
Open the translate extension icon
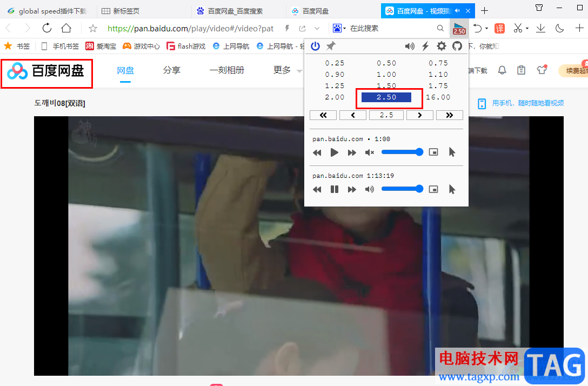coord(499,28)
